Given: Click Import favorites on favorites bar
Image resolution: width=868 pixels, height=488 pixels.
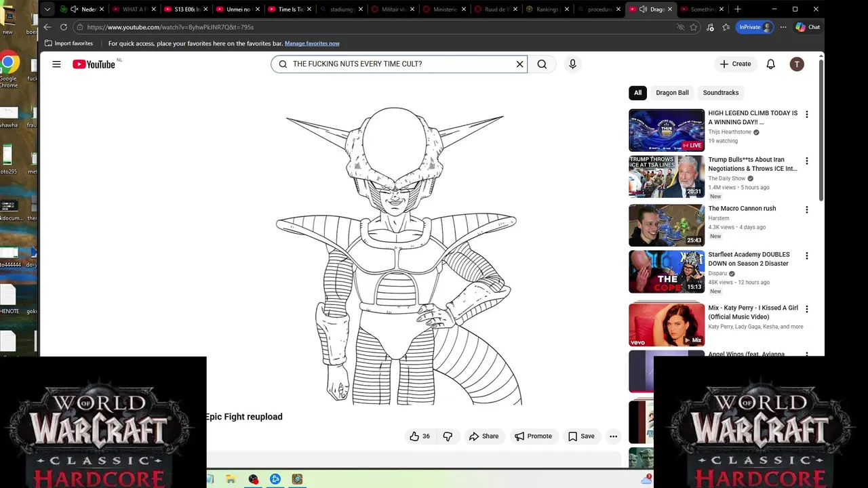Looking at the screenshot, I should point(68,43).
